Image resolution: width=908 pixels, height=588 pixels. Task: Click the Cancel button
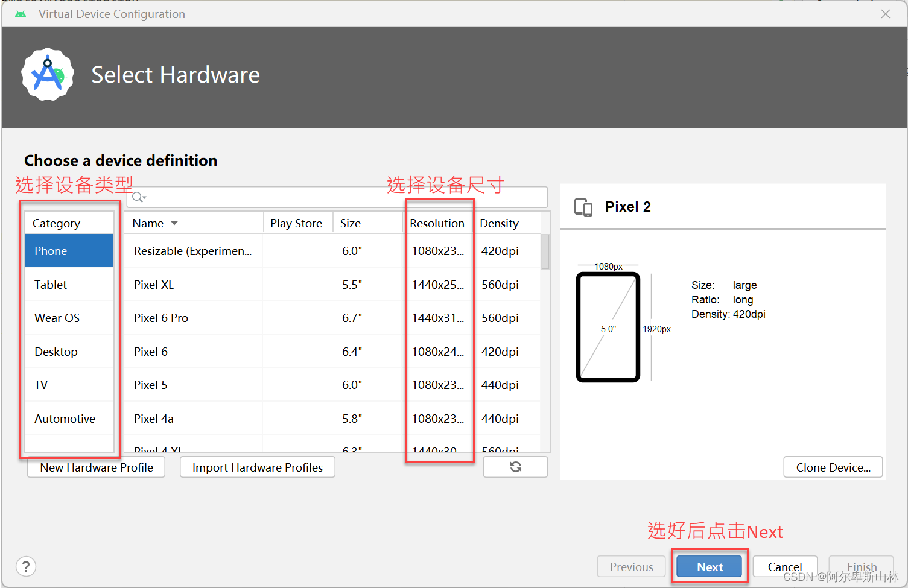tap(785, 567)
